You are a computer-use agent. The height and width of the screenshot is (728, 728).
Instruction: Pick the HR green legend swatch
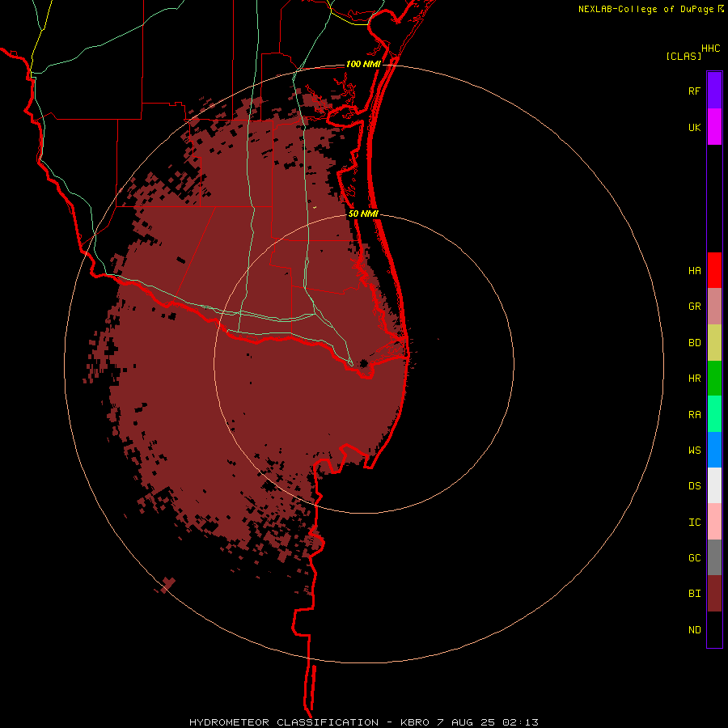714,379
